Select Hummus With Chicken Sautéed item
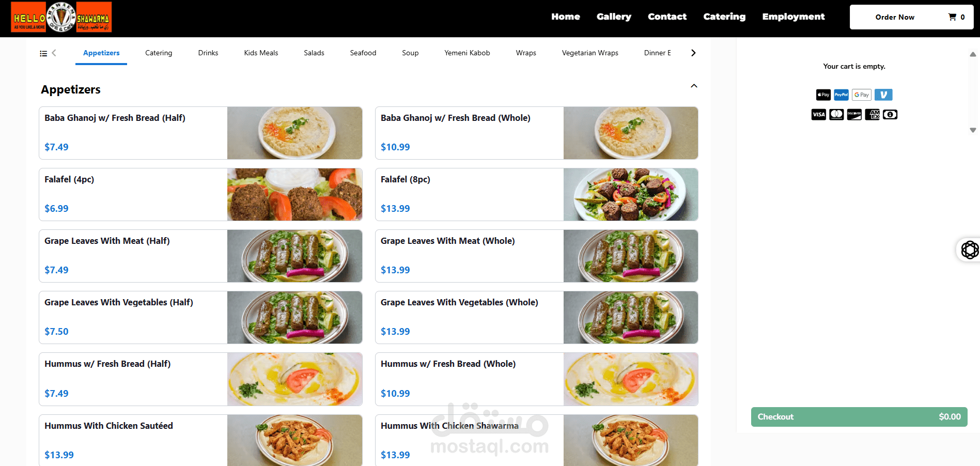980x466 pixels. coord(200,440)
